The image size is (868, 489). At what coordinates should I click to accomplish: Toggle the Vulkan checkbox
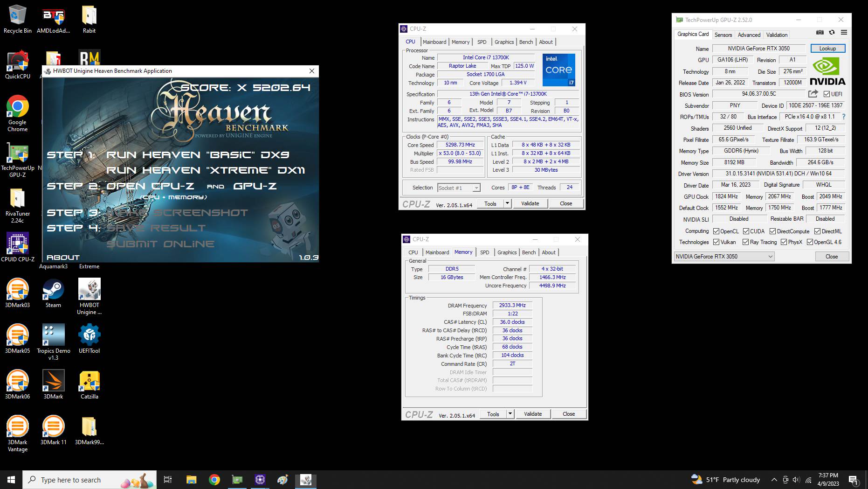[716, 242]
